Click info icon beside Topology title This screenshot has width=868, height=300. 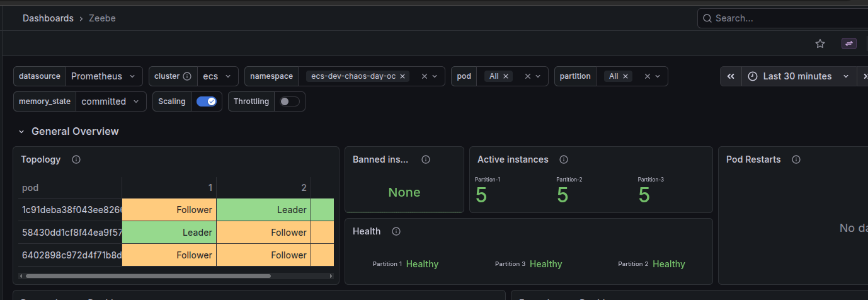click(76, 159)
